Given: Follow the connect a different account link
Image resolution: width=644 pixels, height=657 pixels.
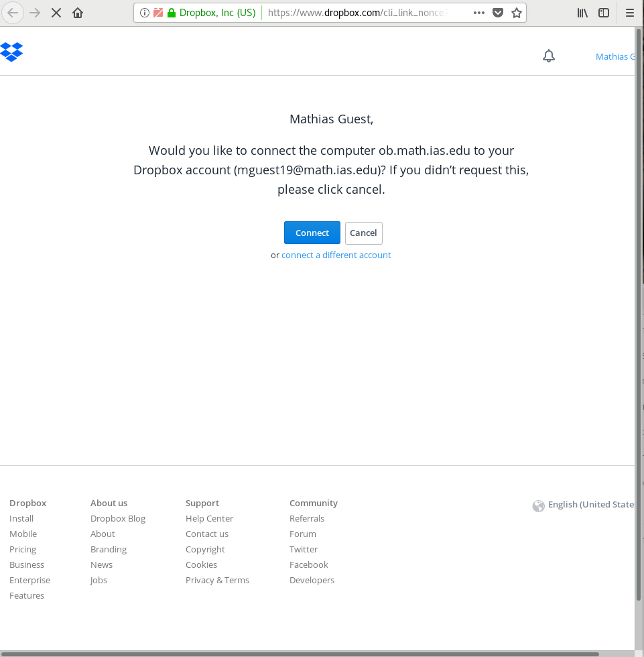Looking at the screenshot, I should click(x=336, y=255).
